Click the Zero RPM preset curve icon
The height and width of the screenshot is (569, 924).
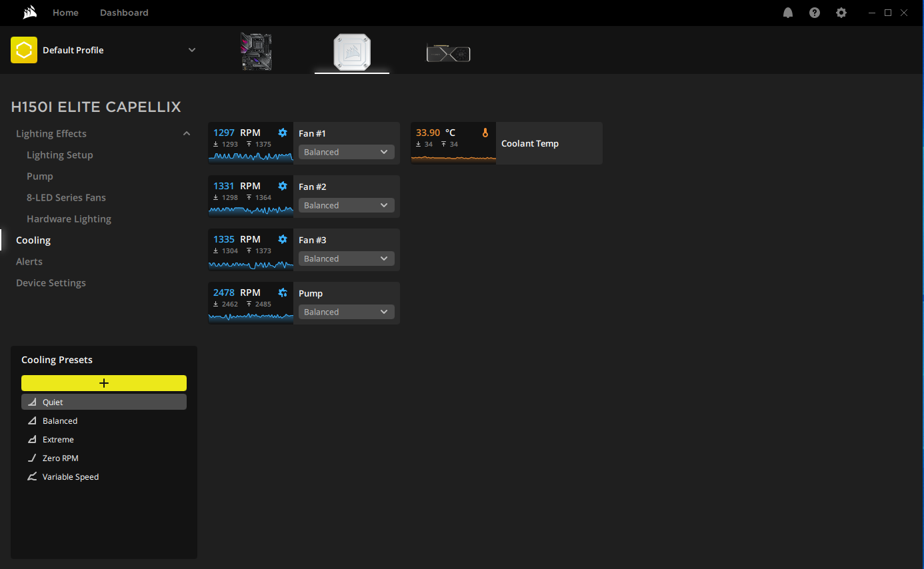pyautogui.click(x=32, y=458)
